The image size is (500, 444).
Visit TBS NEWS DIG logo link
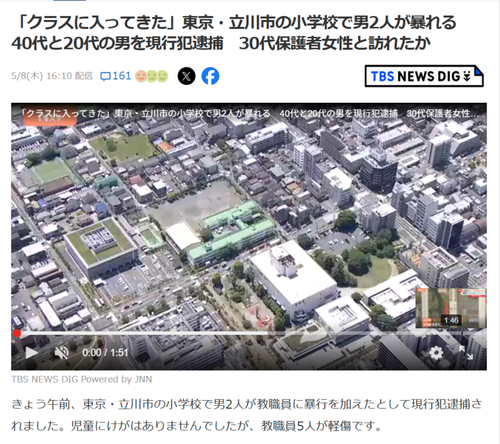[x=424, y=76]
